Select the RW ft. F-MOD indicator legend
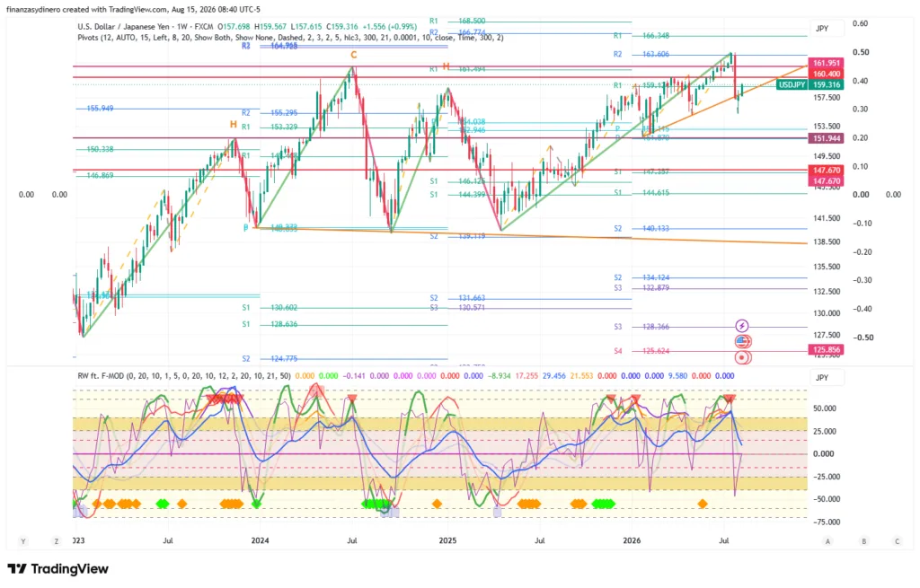920x588 pixels. tap(184, 376)
